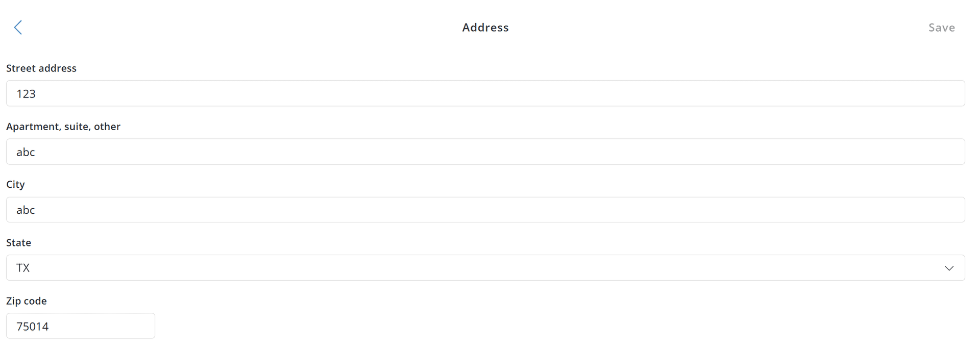
Task: Click the Street address label
Action: 41,68
